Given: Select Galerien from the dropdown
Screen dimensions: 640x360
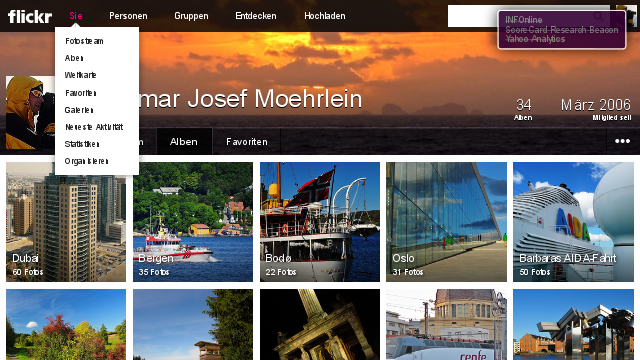Looking at the screenshot, I should coord(79,110).
